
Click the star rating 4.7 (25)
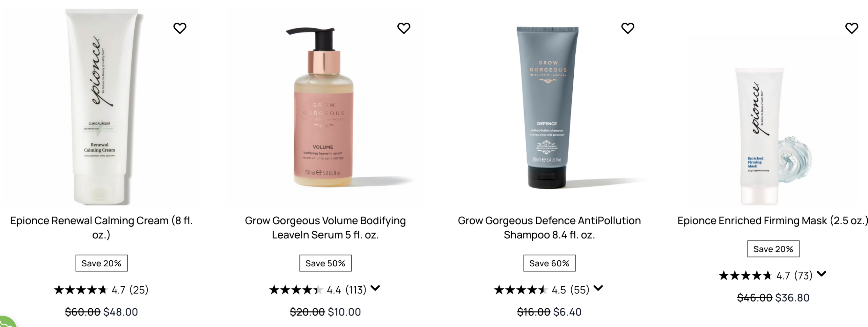click(101, 290)
